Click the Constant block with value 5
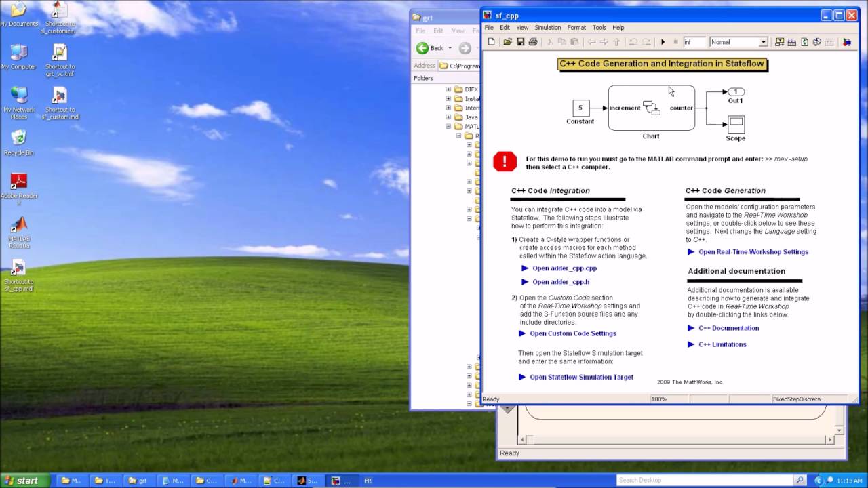Screen dimensions: 868x488 580,108
